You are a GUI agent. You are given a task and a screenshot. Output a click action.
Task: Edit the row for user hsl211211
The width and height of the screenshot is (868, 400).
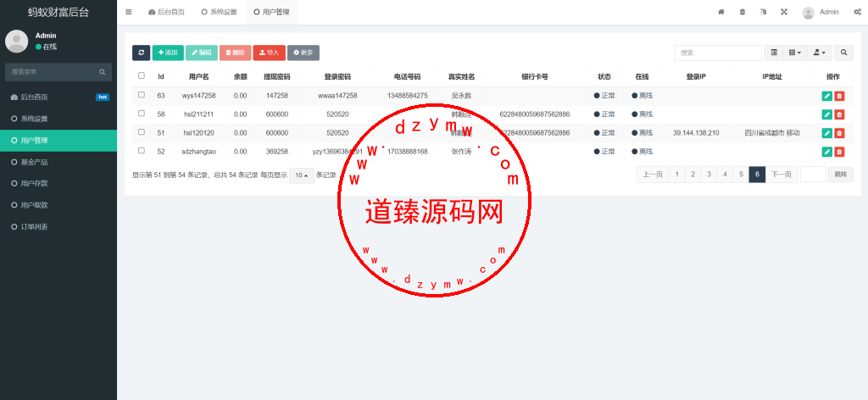coord(827,114)
